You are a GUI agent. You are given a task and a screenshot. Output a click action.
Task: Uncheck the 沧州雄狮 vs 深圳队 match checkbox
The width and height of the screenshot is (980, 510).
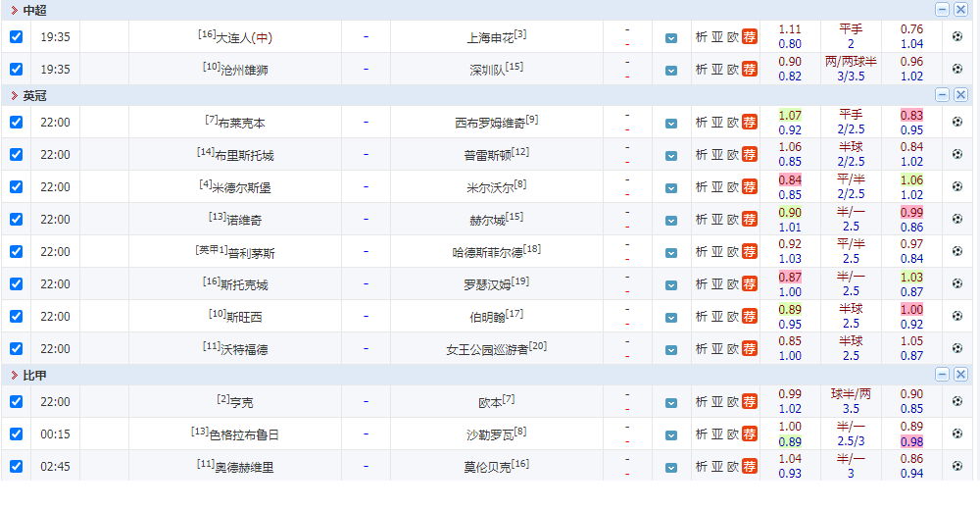[17, 70]
